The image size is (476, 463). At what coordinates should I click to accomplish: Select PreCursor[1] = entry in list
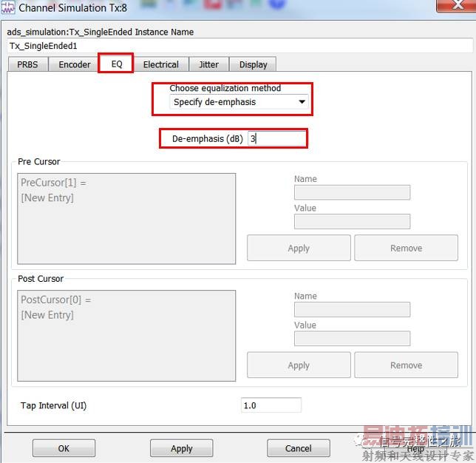click(53, 183)
